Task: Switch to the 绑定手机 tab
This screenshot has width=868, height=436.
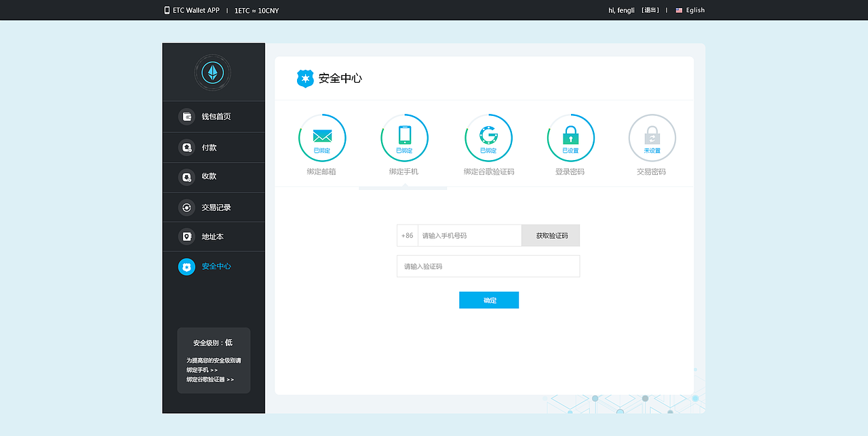Action: point(404,172)
